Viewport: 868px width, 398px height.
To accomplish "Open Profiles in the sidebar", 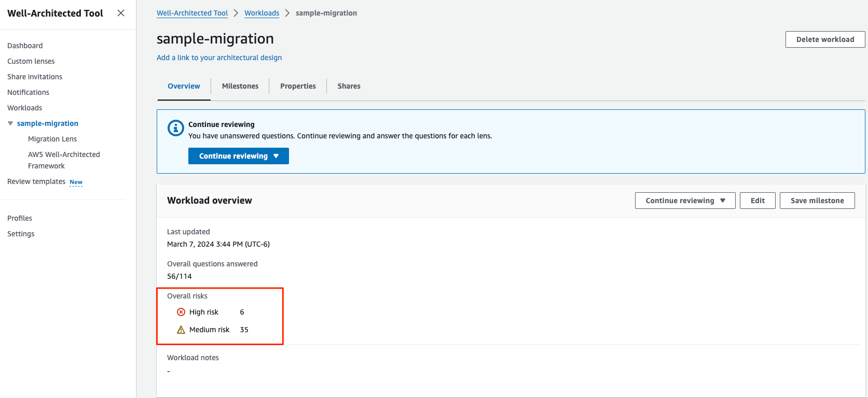I will coord(20,218).
